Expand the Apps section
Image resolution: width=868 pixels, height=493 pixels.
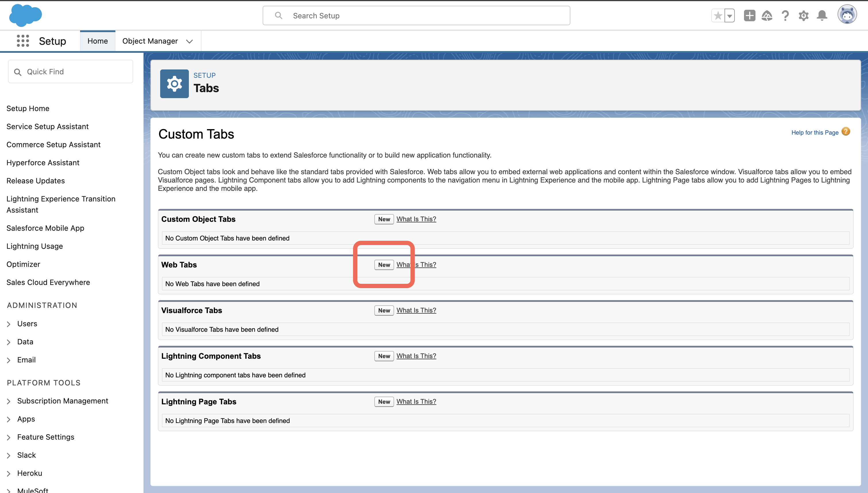tap(9, 419)
